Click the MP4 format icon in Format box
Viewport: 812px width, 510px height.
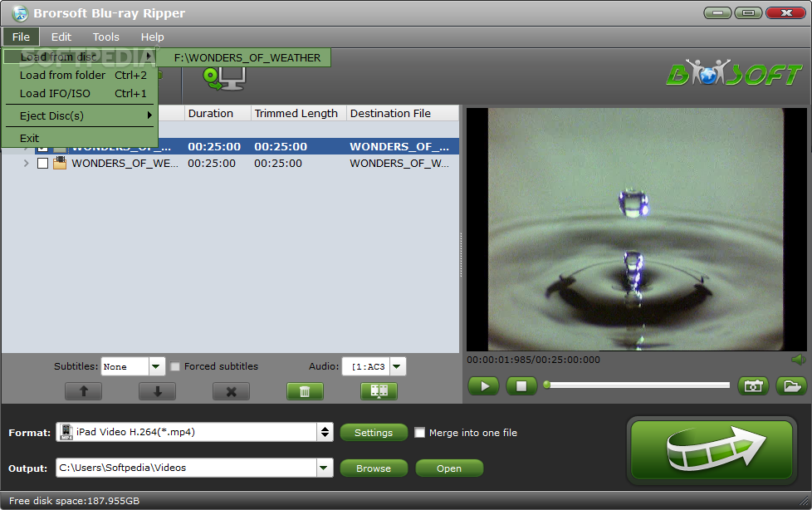pos(66,432)
